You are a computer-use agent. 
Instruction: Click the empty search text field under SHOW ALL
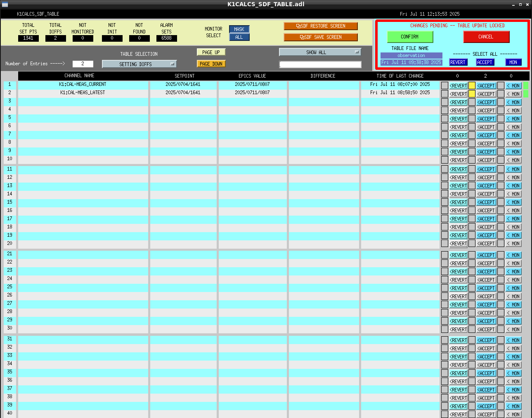(320, 64)
